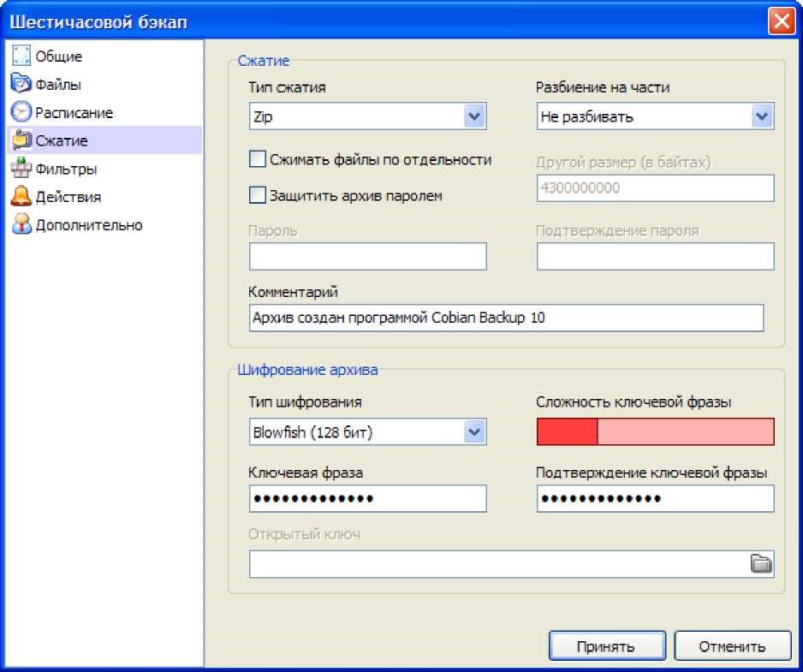Image resolution: width=803 pixels, height=672 pixels.
Task: Click the Пароль input field
Action: click(x=367, y=256)
